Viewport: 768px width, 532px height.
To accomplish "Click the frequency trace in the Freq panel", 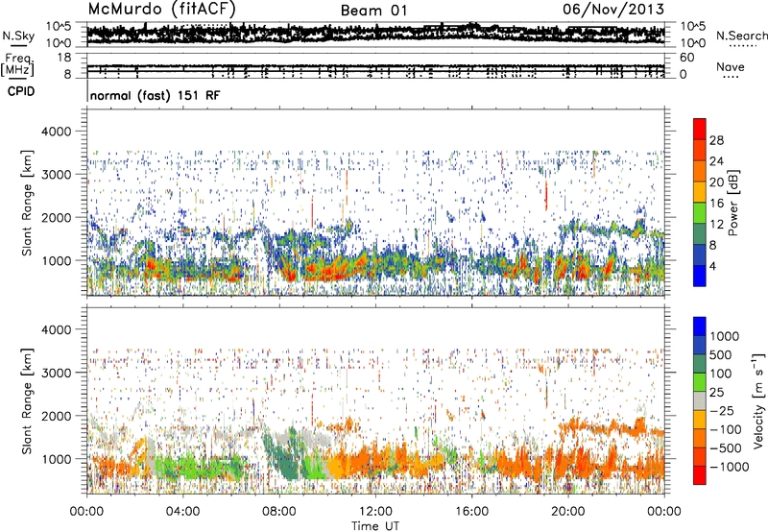I will pyautogui.click(x=375, y=68).
